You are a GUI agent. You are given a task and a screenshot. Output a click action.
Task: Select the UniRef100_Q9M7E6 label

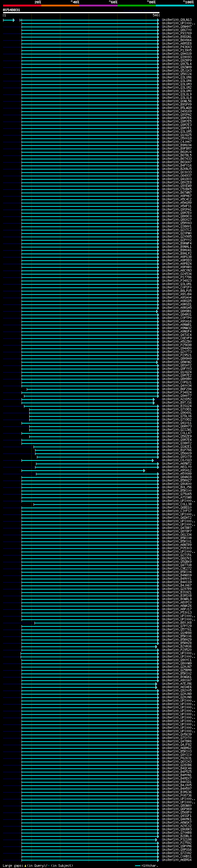(x=177, y=118)
